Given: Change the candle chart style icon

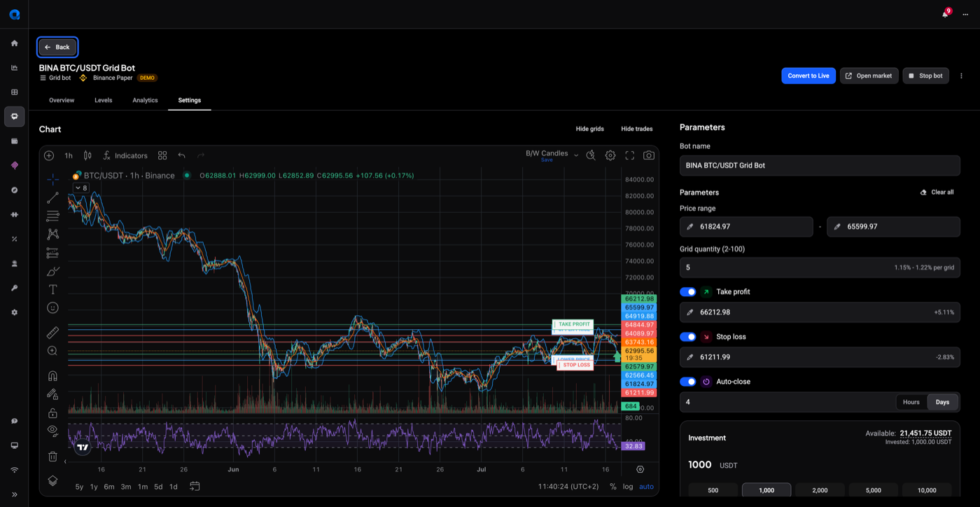Looking at the screenshot, I should (x=87, y=155).
